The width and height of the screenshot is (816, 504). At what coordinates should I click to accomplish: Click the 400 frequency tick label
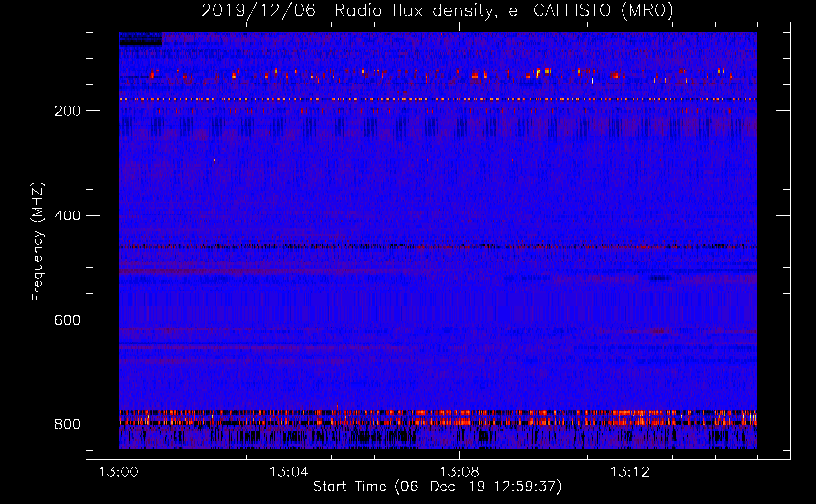(x=68, y=216)
